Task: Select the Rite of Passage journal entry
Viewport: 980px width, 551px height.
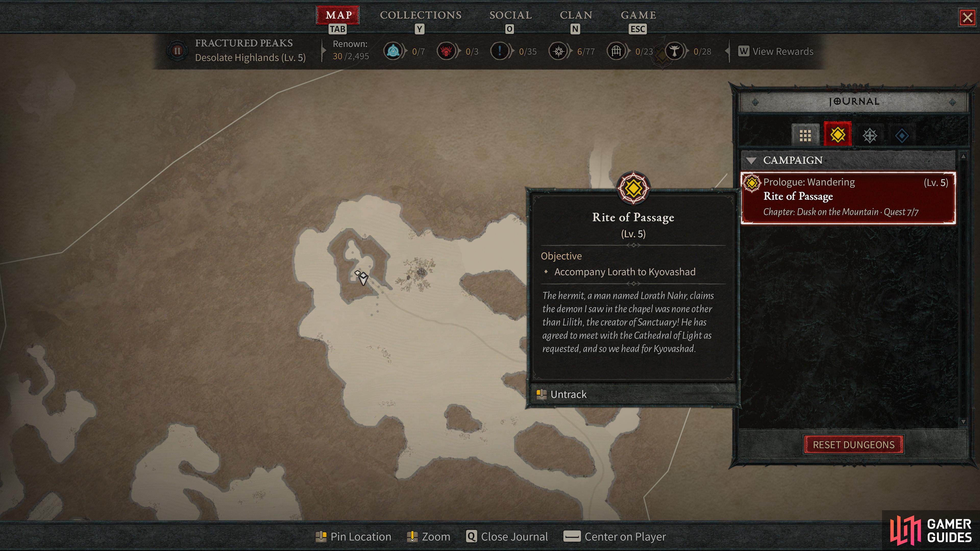Action: 848,197
